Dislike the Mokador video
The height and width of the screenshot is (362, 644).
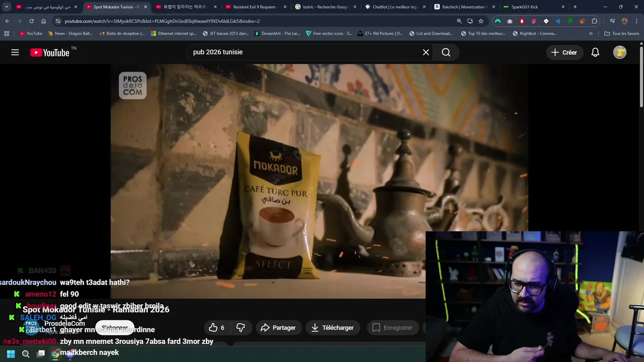point(240,328)
